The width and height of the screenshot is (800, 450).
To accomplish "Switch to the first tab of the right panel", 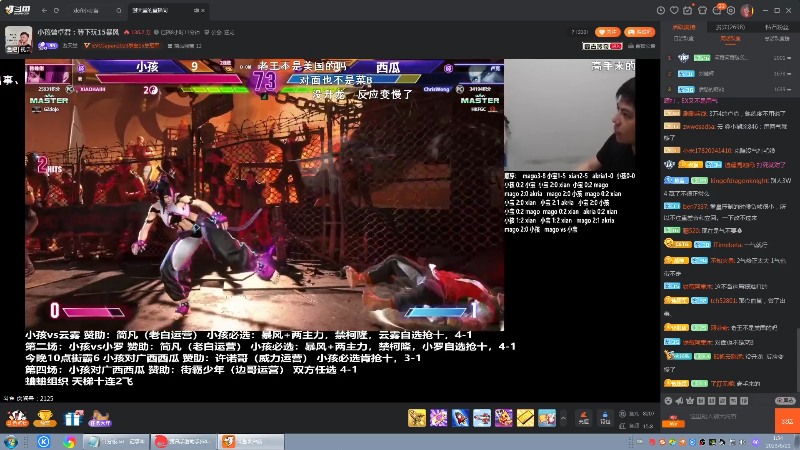I will (684, 27).
